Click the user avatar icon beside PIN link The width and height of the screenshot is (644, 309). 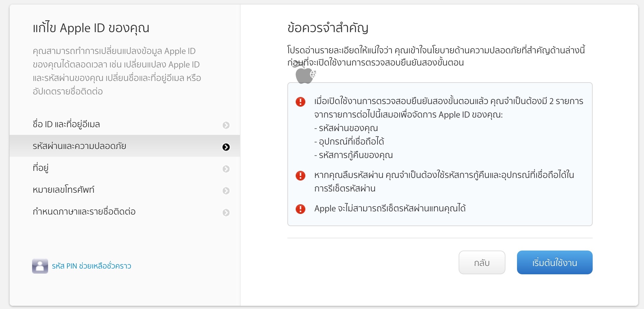[40, 266]
